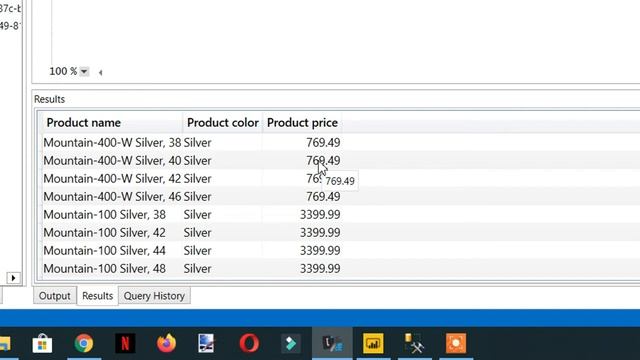Viewport: 640px width, 360px height.
Task: Click the Product color column header
Action: click(222, 122)
